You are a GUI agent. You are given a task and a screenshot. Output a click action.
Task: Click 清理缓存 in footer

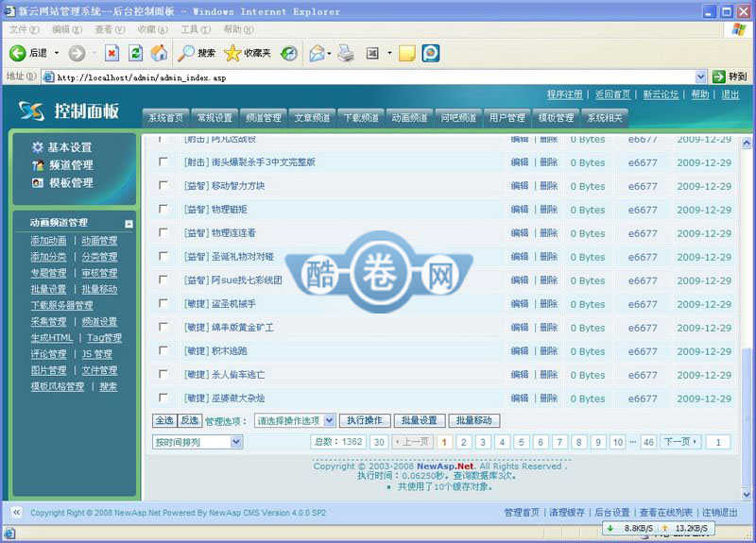tap(566, 513)
